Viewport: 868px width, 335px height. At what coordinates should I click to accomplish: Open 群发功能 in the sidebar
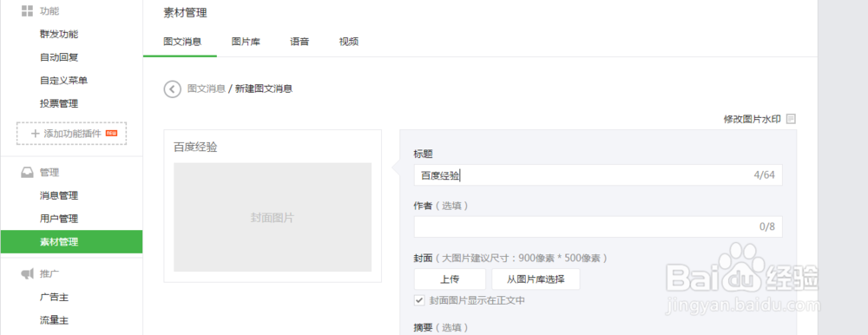coord(59,35)
